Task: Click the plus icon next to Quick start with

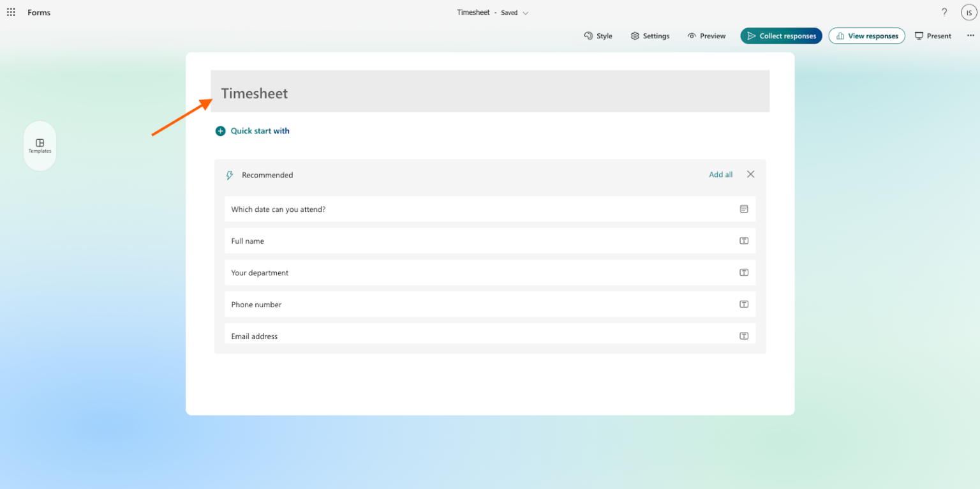Action: 220,131
